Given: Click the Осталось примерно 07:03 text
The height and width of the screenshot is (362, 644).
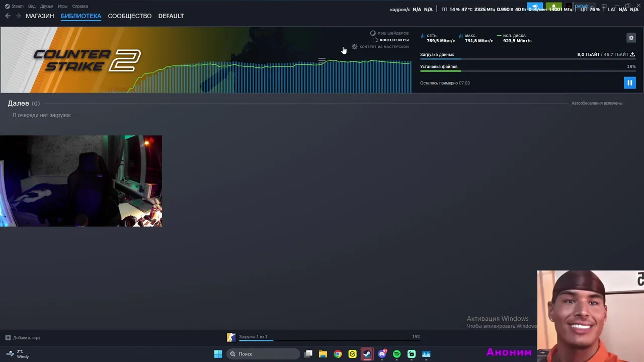Looking at the screenshot, I should pyautogui.click(x=445, y=83).
